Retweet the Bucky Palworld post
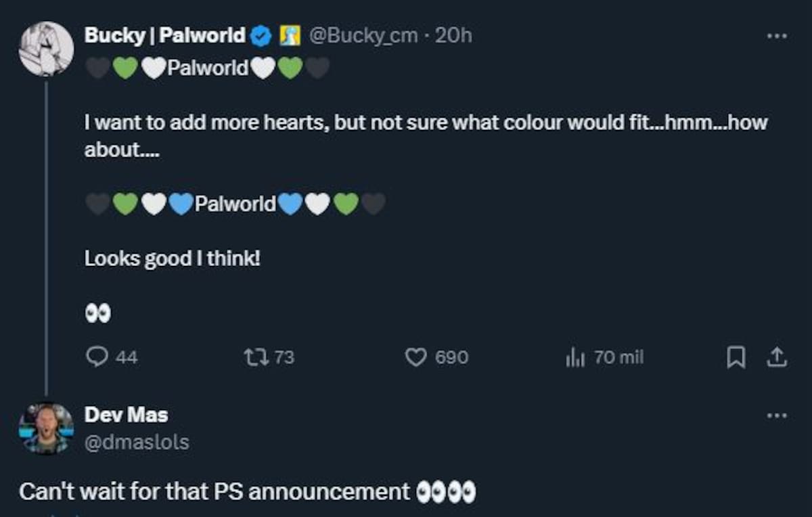The width and height of the screenshot is (812, 517). (x=255, y=357)
